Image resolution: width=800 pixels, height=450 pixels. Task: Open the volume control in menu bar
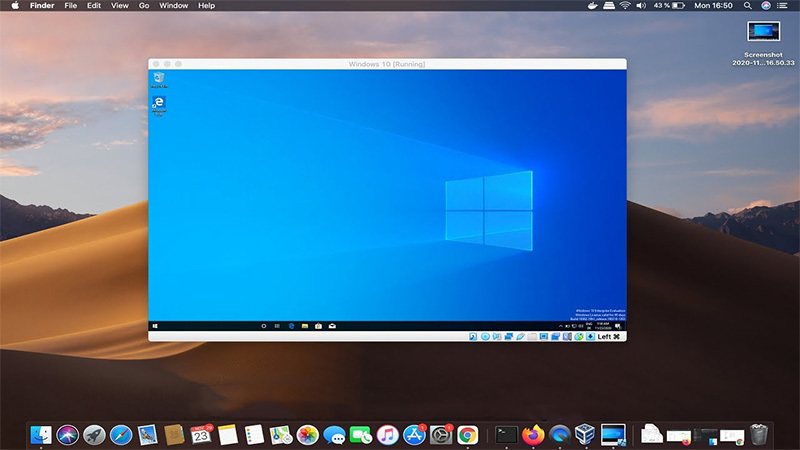(641, 6)
